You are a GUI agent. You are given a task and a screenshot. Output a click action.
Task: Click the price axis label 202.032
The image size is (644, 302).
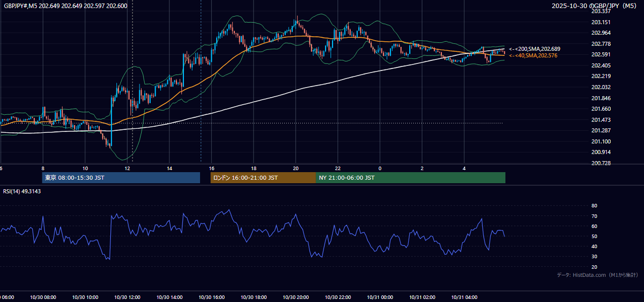pos(601,87)
